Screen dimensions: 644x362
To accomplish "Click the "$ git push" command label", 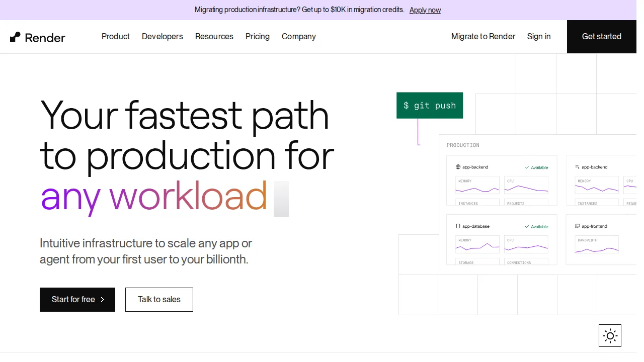I will (x=430, y=106).
